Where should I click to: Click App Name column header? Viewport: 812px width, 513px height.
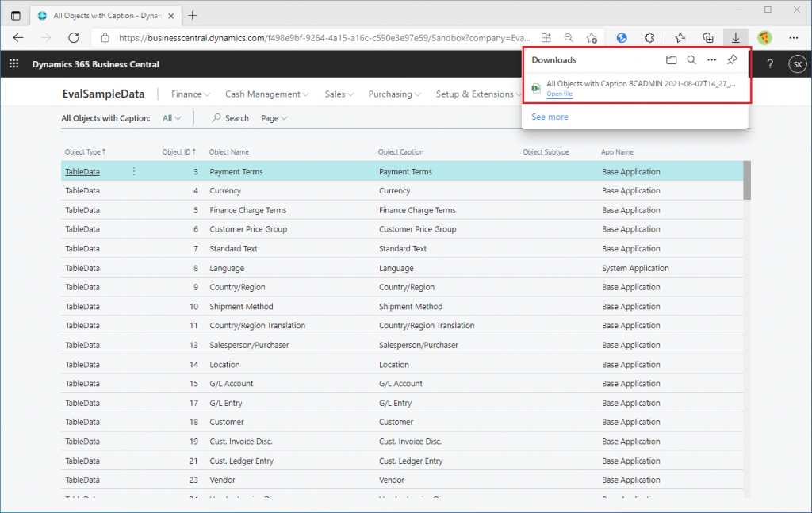(x=617, y=151)
